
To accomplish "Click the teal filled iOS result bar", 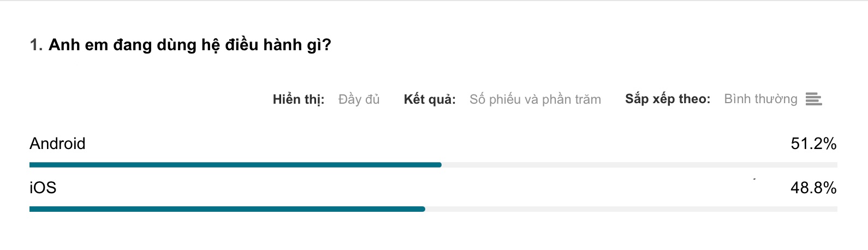I will (227, 209).
